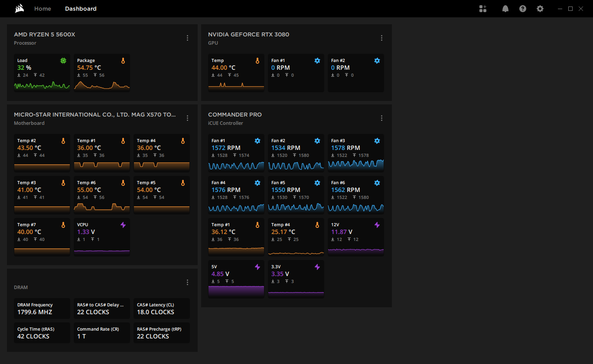Open NVIDIA GeForce RTX 3080 options menu
Image resolution: width=593 pixels, height=364 pixels.
pos(381,38)
